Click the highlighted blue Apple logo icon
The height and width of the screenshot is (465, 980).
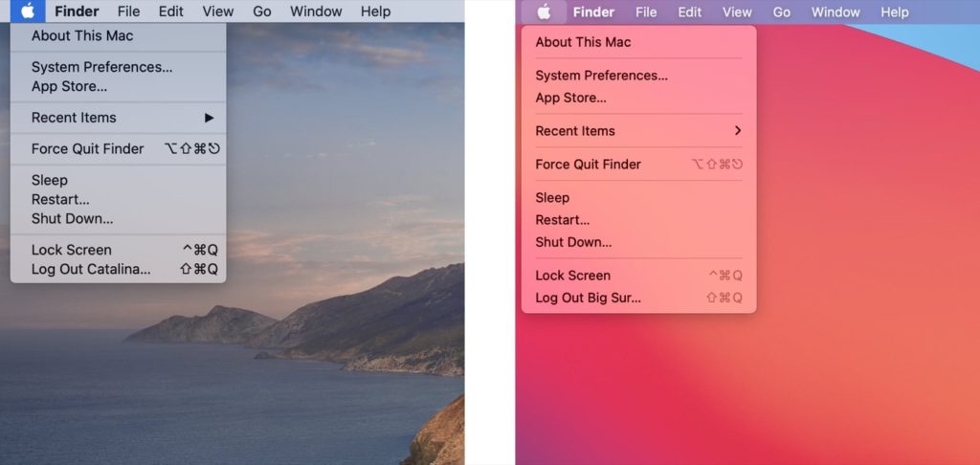(x=28, y=11)
